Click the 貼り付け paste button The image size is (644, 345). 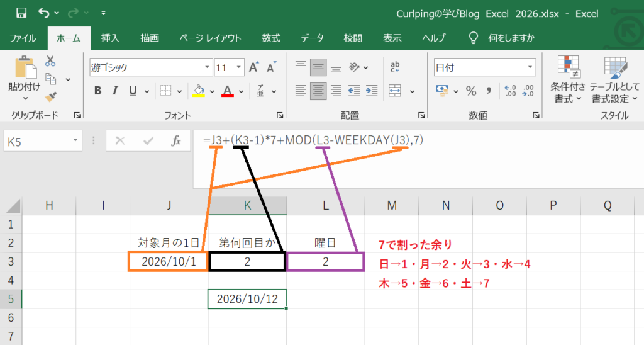click(x=25, y=72)
